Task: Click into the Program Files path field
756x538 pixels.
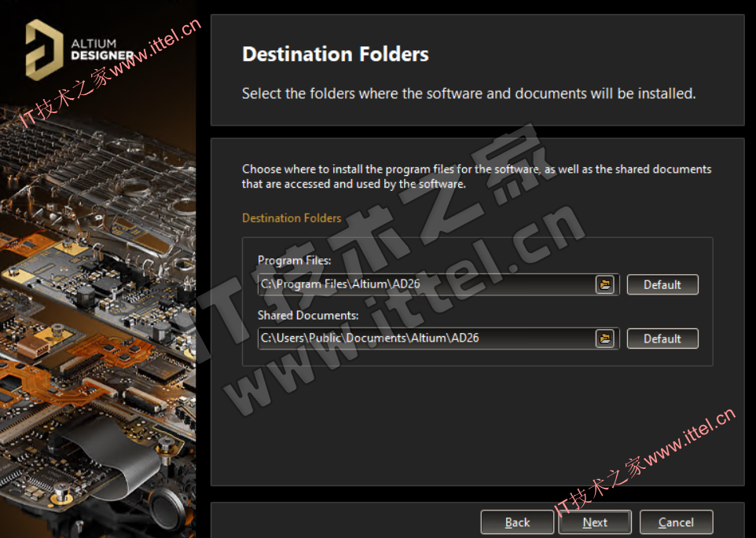Action: (x=426, y=284)
